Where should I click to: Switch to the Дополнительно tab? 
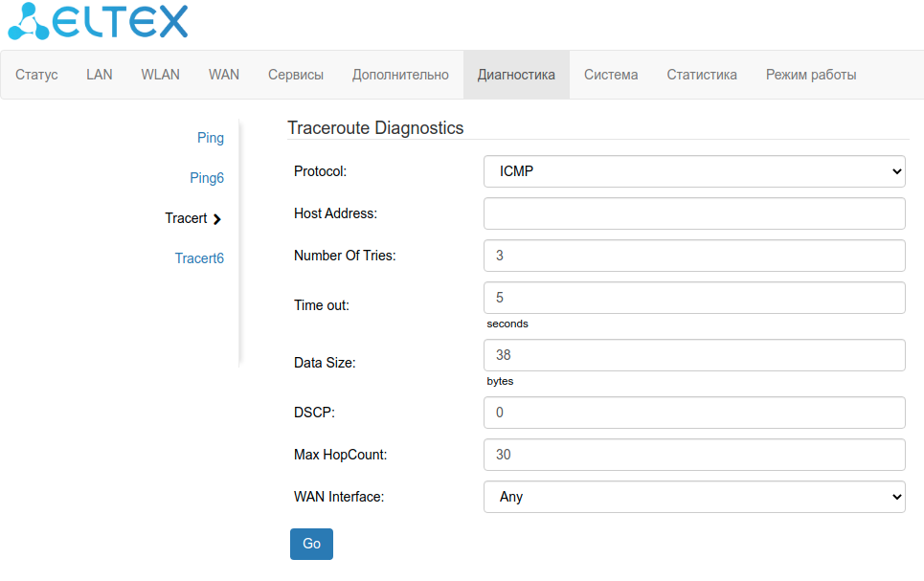400,75
